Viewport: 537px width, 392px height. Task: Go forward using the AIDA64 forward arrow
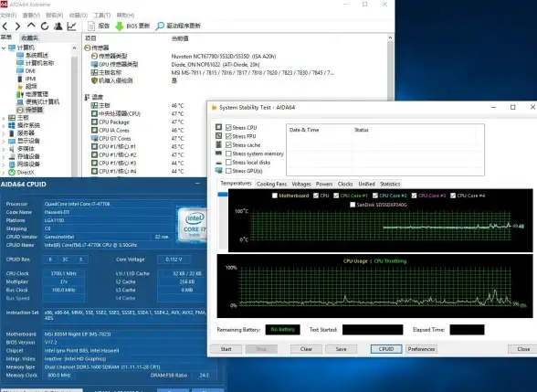(x=18, y=26)
